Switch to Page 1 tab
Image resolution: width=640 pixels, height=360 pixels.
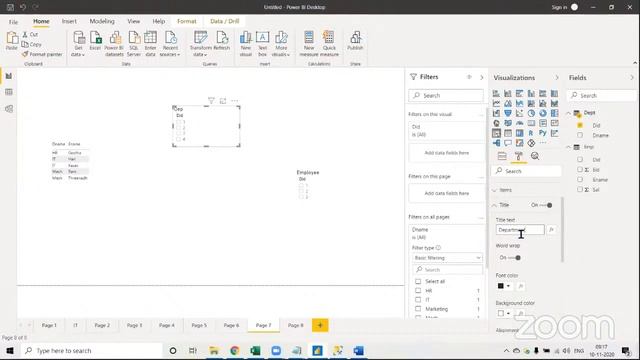49,325
